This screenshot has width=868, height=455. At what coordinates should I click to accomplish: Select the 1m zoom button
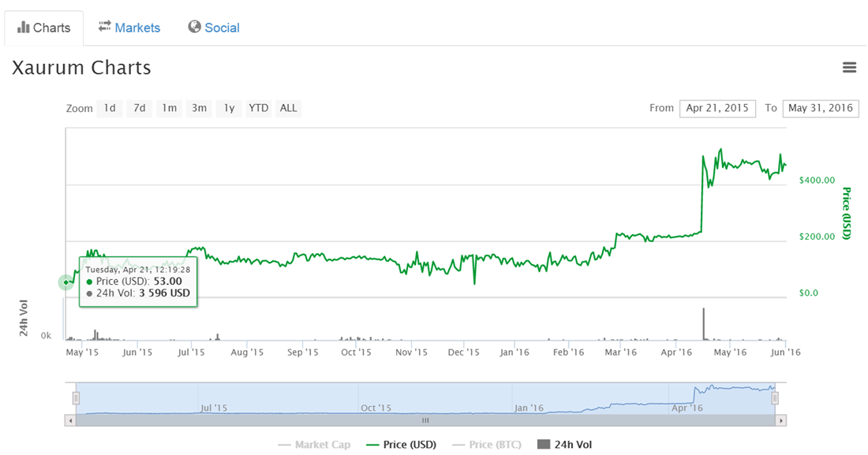click(x=169, y=108)
